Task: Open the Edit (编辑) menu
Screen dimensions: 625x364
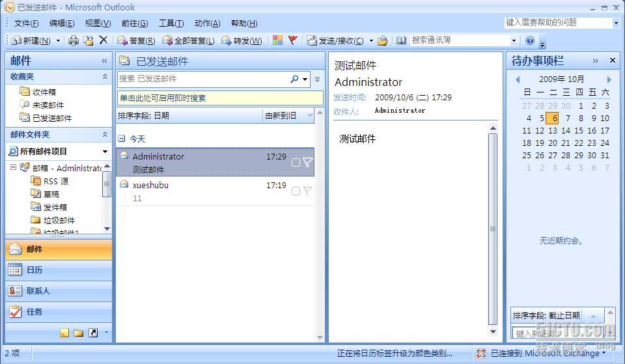Action: point(62,23)
